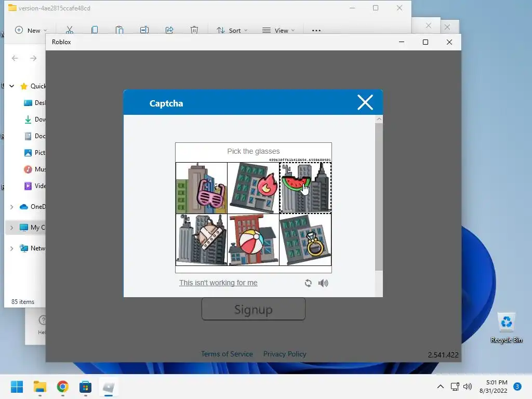The height and width of the screenshot is (399, 532).
Task: Close the Captcha dialog with X
Action: coord(365,102)
